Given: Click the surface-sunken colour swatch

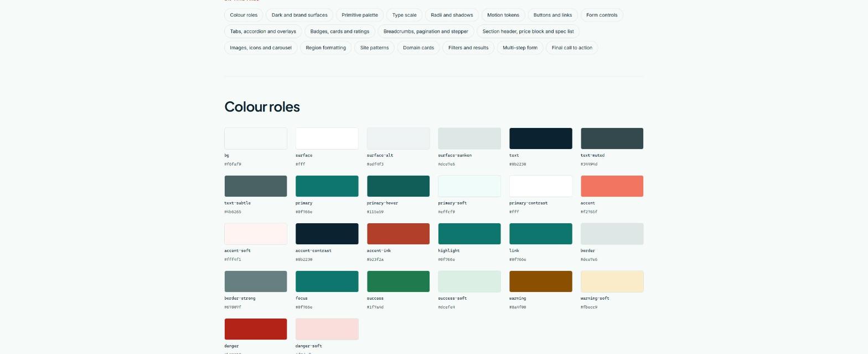Looking at the screenshot, I should (x=469, y=138).
